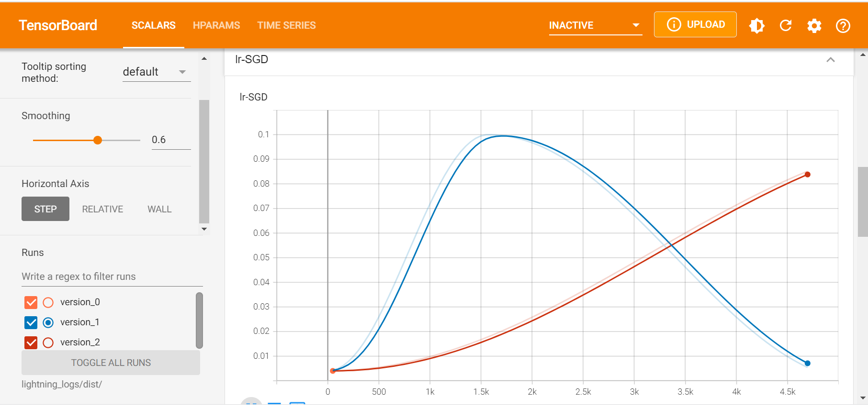
Task: Uncheck the version_0 run checkbox
Action: (x=31, y=302)
